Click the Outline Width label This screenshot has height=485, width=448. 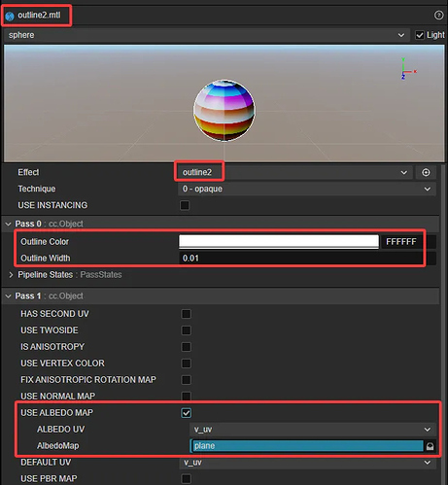point(46,259)
